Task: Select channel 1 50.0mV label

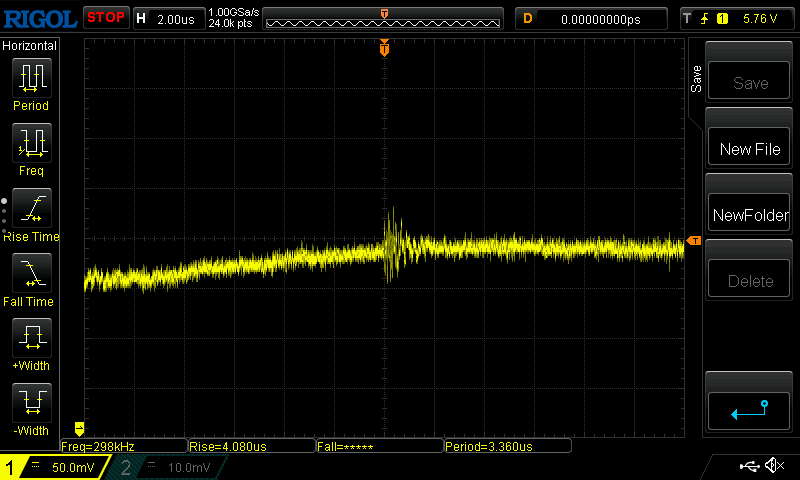Action: coord(55,467)
